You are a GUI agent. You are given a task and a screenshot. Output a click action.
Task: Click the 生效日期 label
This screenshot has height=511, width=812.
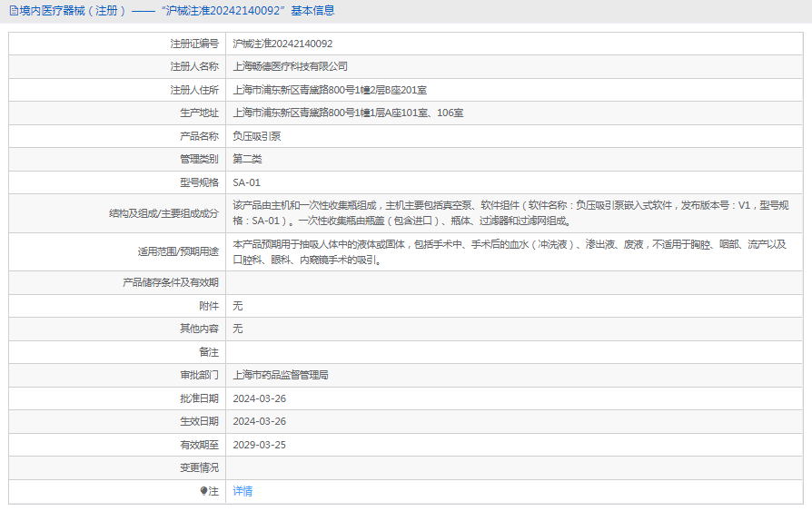pyautogui.click(x=199, y=421)
